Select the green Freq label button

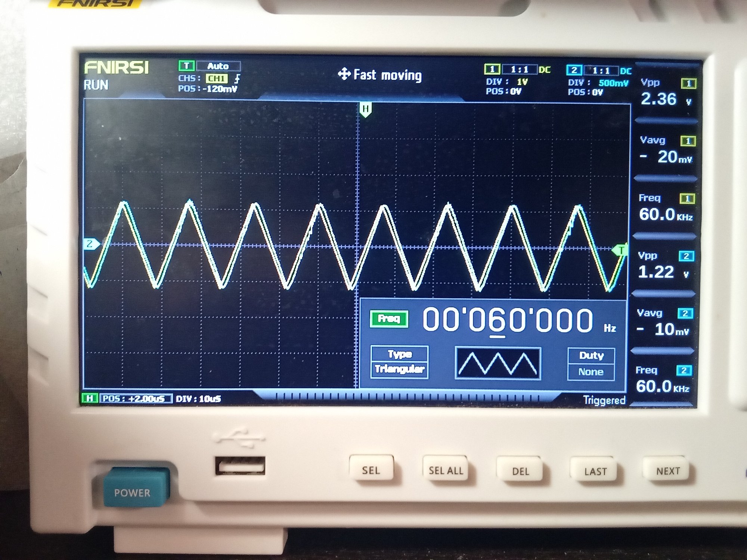[x=389, y=319]
